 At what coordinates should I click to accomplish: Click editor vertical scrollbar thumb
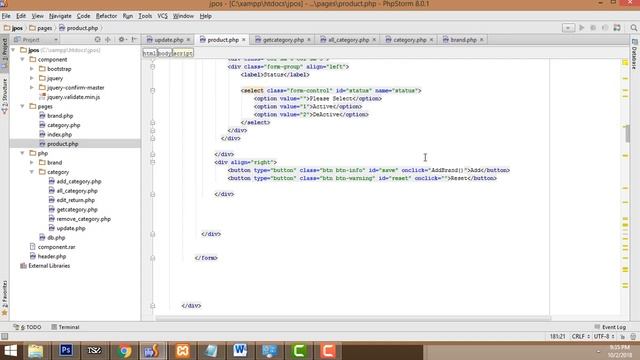[x=628, y=134]
